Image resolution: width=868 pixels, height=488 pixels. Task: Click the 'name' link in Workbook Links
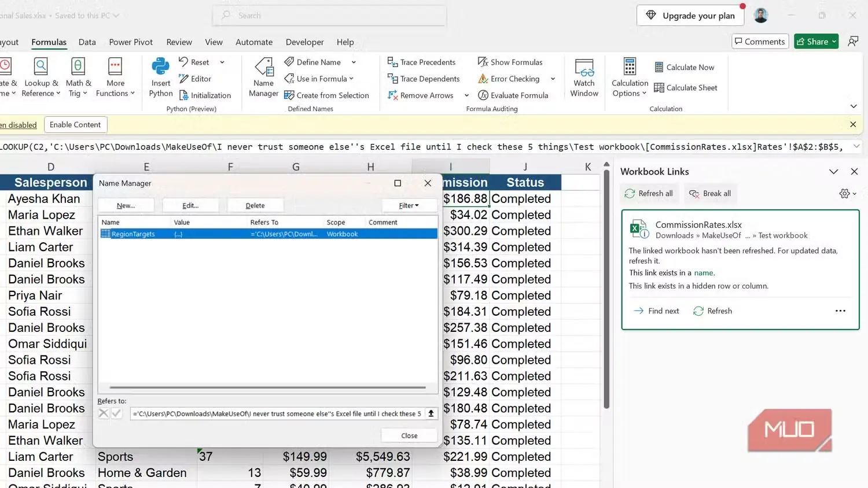pos(704,273)
